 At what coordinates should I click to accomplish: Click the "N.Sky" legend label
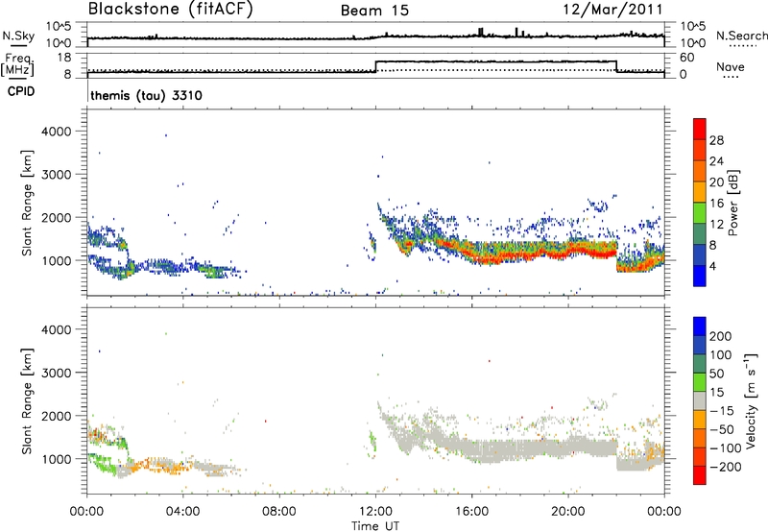coord(18,36)
